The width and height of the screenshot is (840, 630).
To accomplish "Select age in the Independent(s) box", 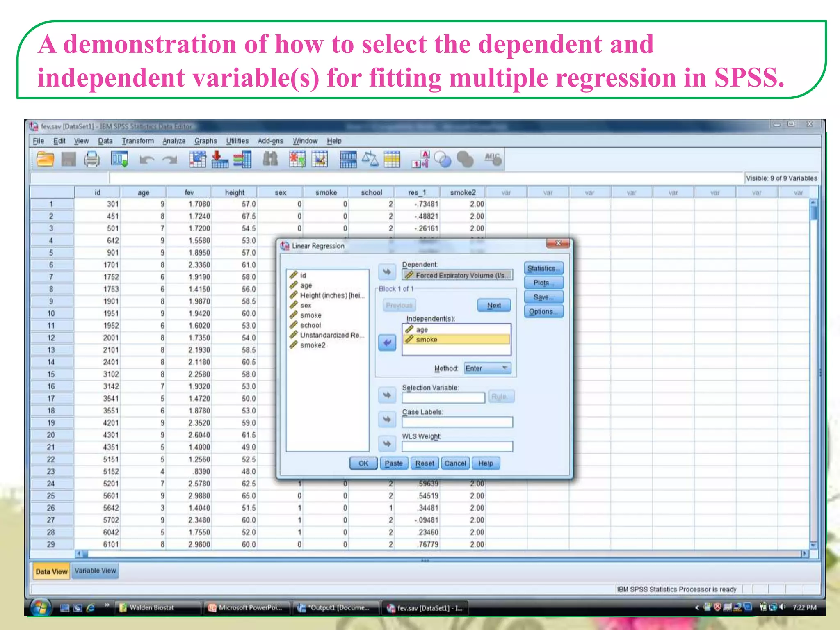I will 457,329.
